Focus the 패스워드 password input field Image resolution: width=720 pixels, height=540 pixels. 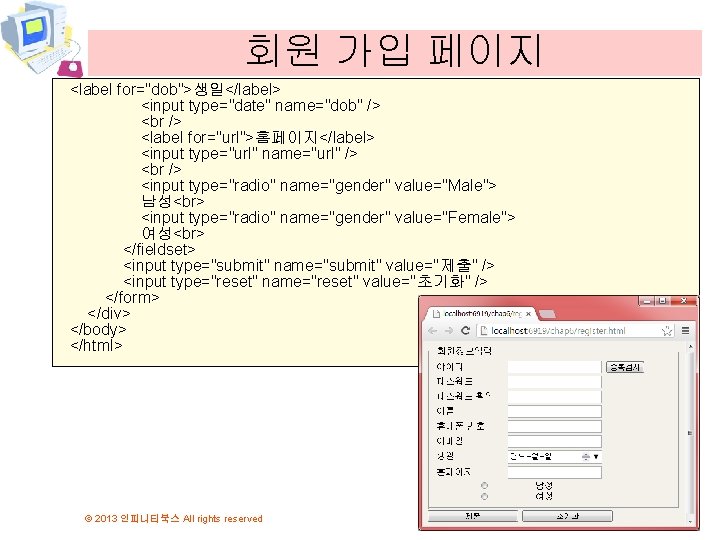(555, 382)
